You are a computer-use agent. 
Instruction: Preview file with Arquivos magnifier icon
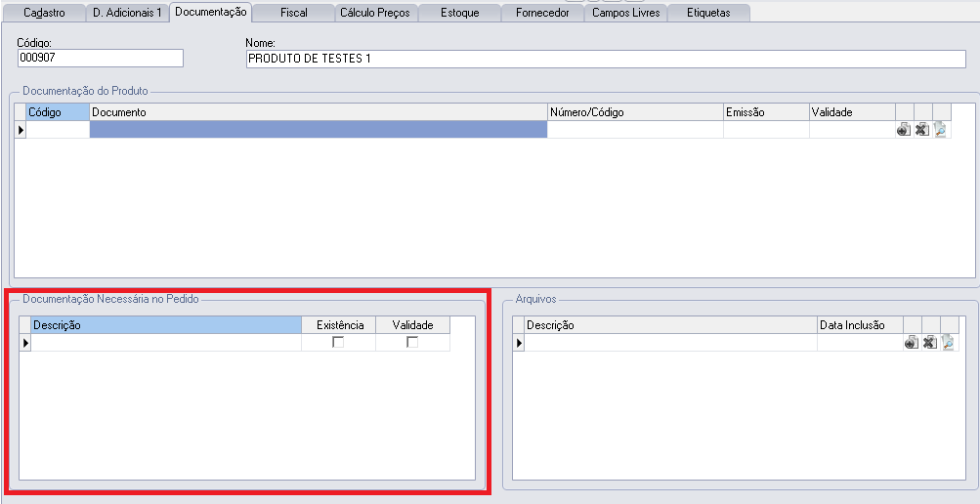(948, 343)
